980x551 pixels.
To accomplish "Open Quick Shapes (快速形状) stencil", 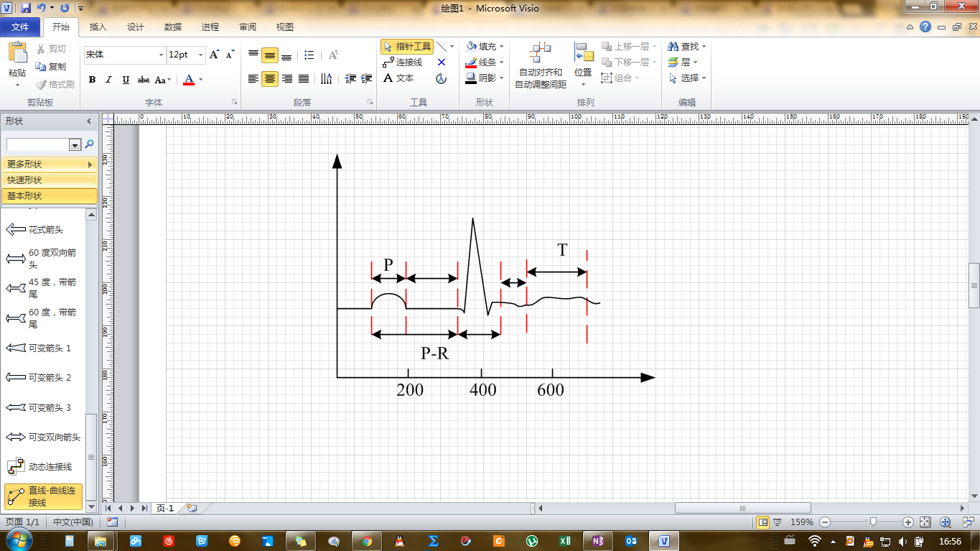I will pos(49,180).
